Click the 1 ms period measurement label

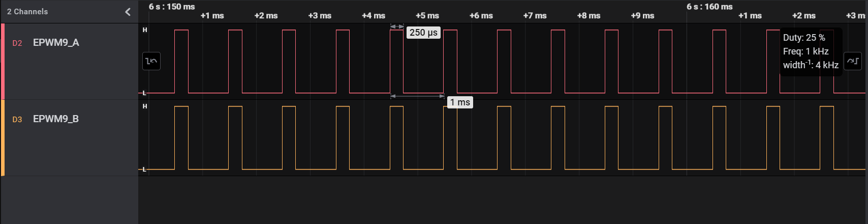460,102
